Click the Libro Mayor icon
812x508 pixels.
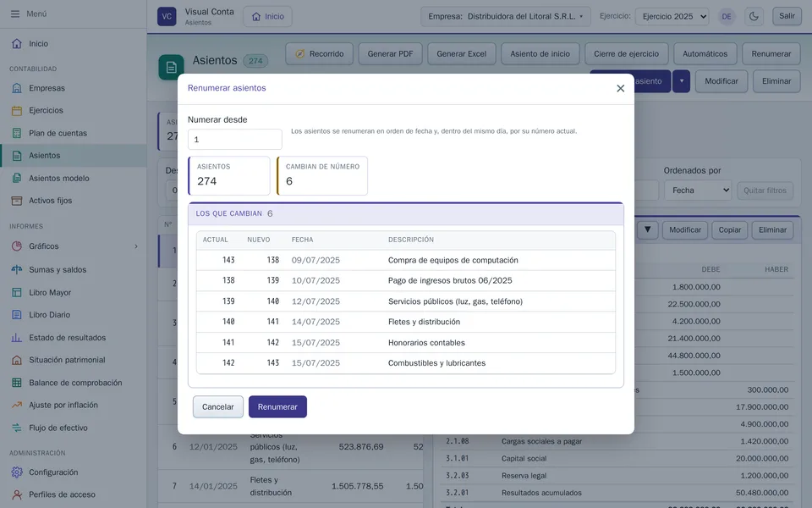(x=17, y=292)
